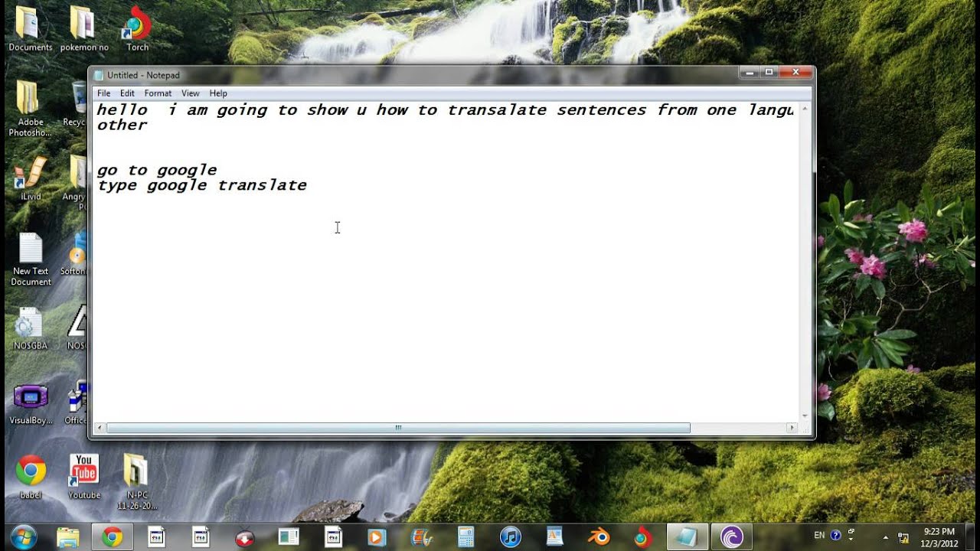The height and width of the screenshot is (551, 980).
Task: Open the language bar options arrow
Action: click(851, 537)
